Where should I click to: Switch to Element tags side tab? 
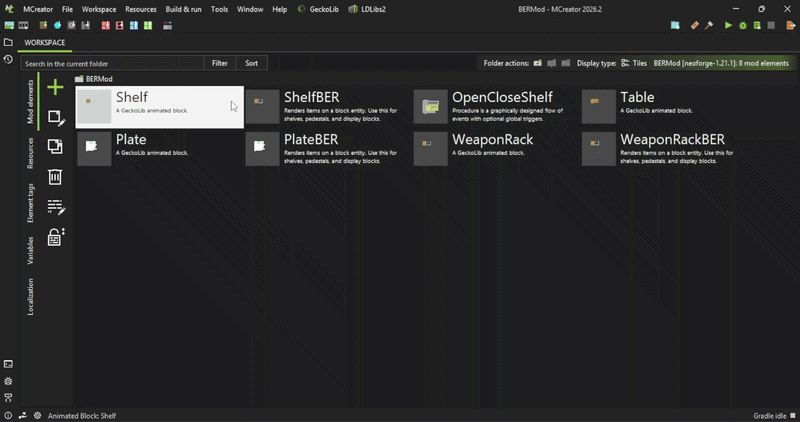pos(31,203)
